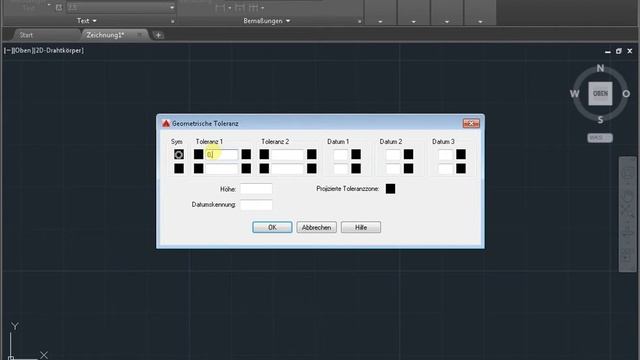Open the second-row Sym symbol picker
Viewport: 640px width, 360px height.
(179, 169)
